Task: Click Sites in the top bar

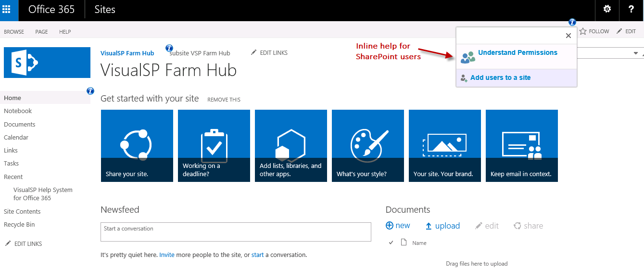Action: (x=105, y=10)
